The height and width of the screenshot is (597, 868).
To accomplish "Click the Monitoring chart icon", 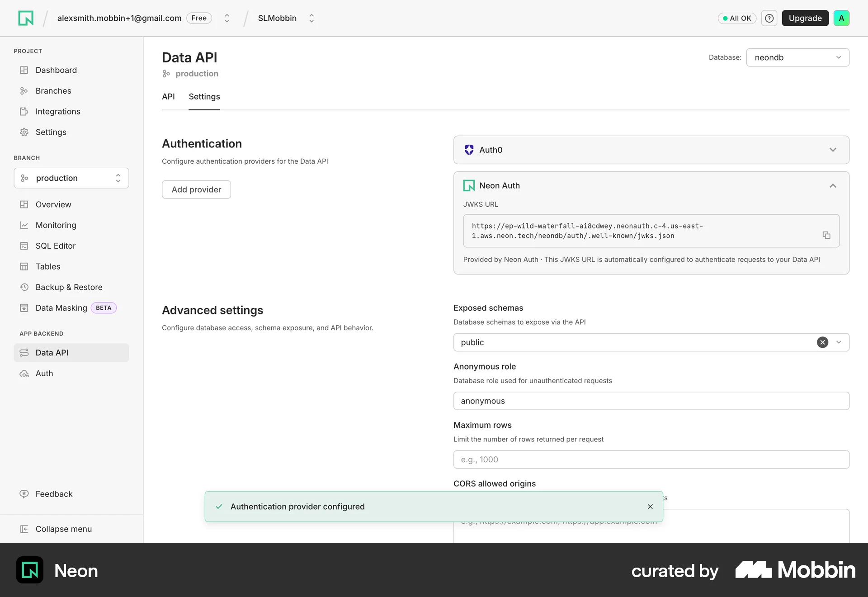I will (24, 225).
